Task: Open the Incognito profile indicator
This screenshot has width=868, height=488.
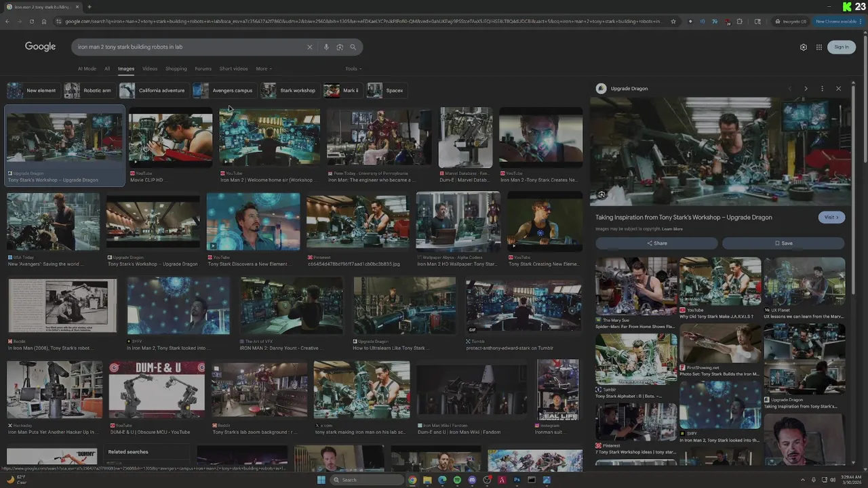Action: pos(791,21)
